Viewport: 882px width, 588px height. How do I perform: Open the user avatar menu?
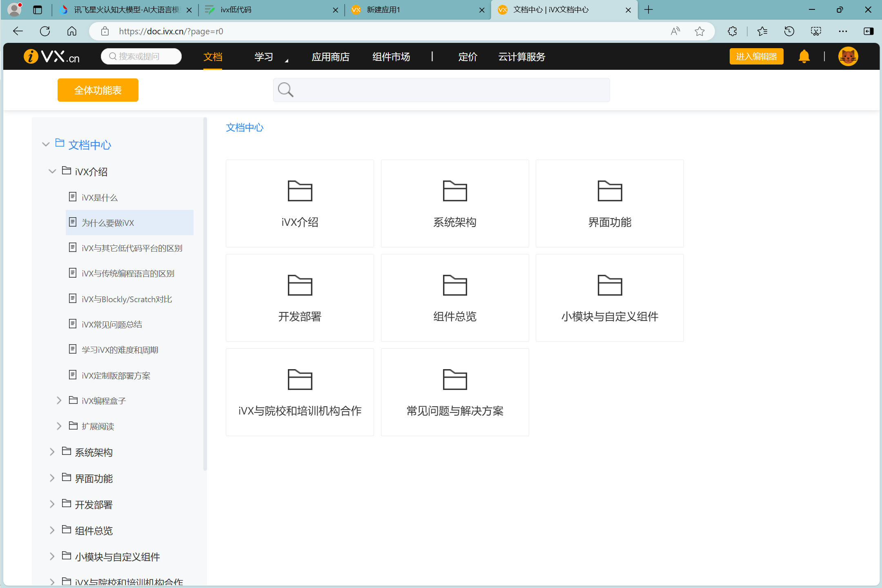point(848,56)
